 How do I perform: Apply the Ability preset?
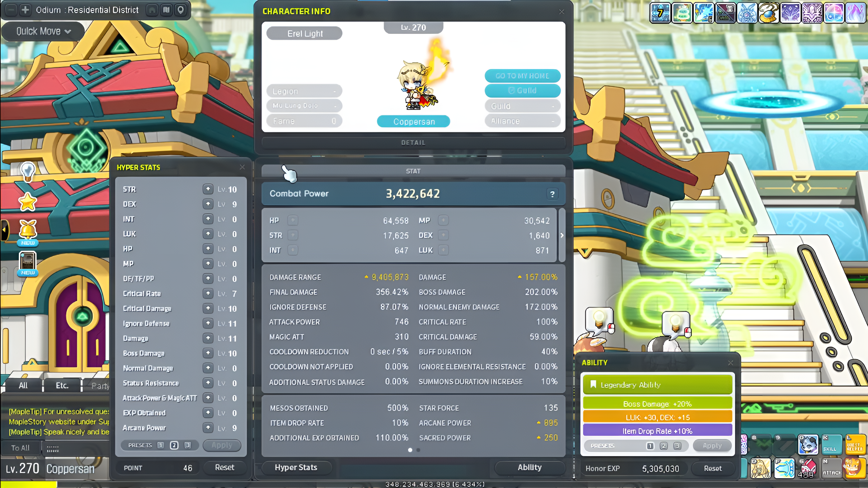pyautogui.click(x=712, y=445)
